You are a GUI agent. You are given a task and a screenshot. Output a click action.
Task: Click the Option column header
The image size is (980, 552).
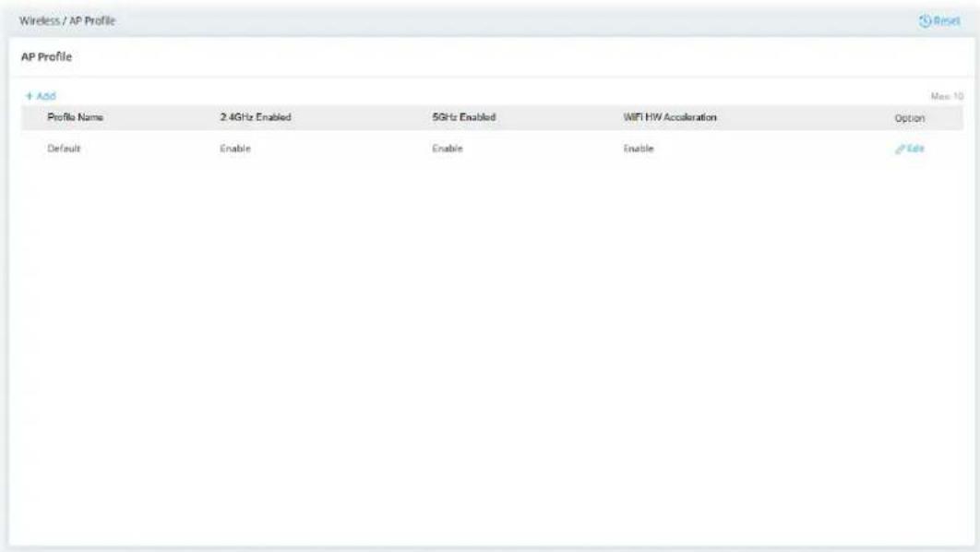909,118
